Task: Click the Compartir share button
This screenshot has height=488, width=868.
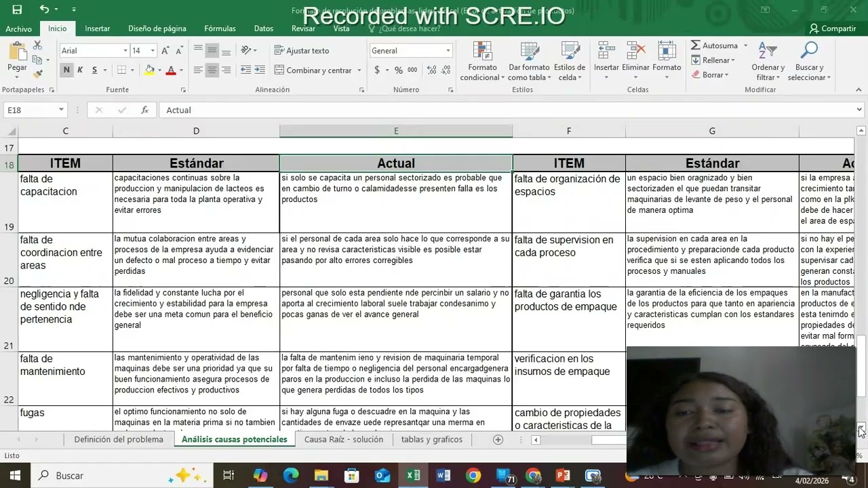Action: click(833, 28)
